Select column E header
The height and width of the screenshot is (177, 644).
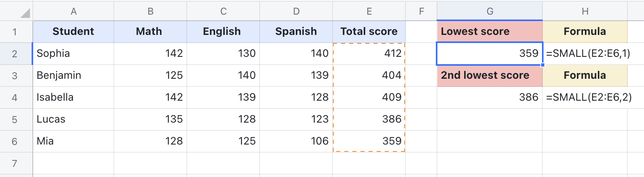point(369,11)
